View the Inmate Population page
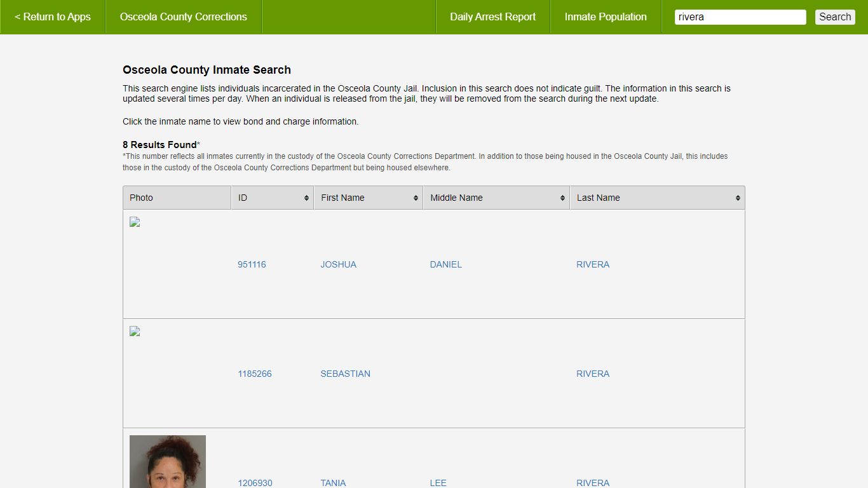 tap(606, 17)
